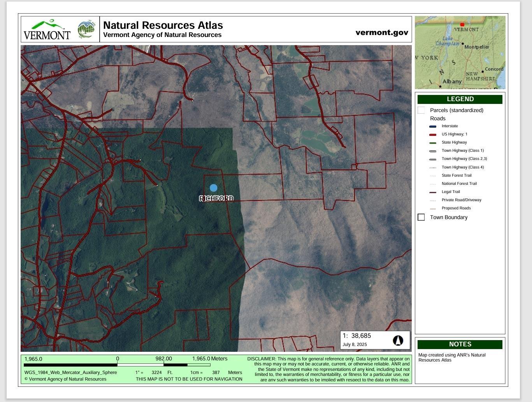Click the red locator square on inset map
The image size is (532, 402).
tap(462, 25)
